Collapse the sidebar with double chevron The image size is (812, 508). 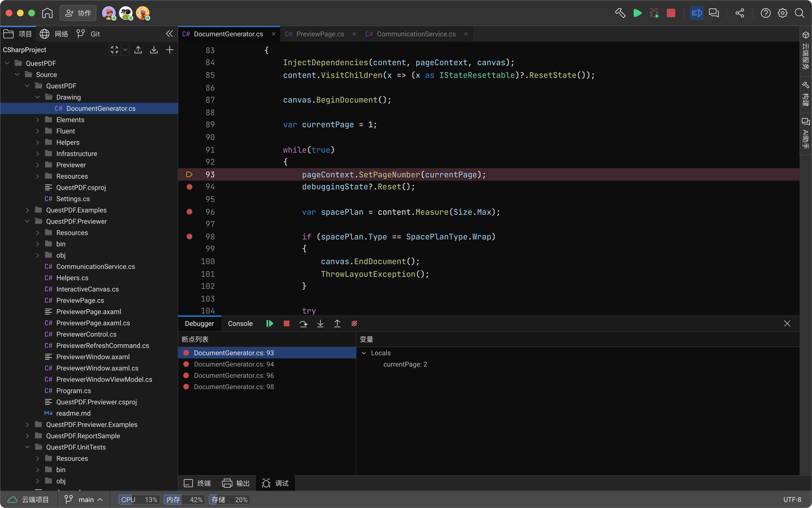(x=169, y=34)
